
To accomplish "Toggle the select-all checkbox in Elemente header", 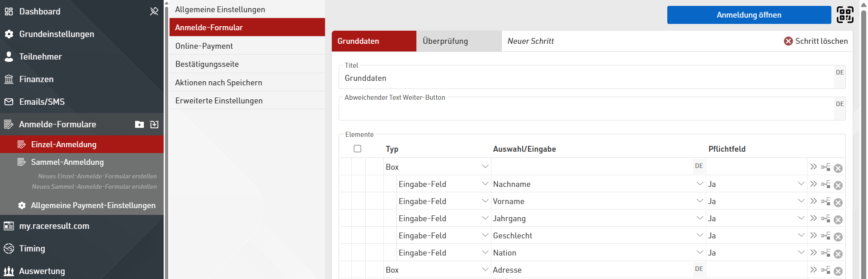I will [x=358, y=149].
